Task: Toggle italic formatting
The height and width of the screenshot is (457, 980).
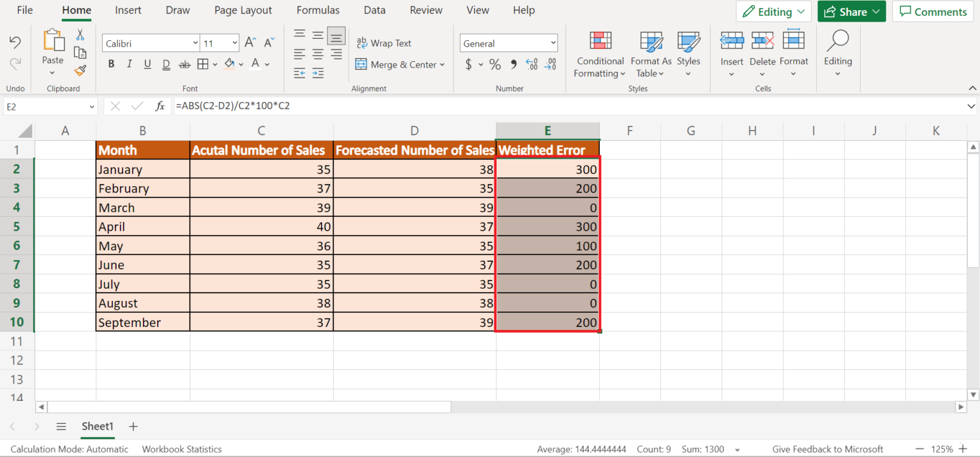Action: coord(129,63)
